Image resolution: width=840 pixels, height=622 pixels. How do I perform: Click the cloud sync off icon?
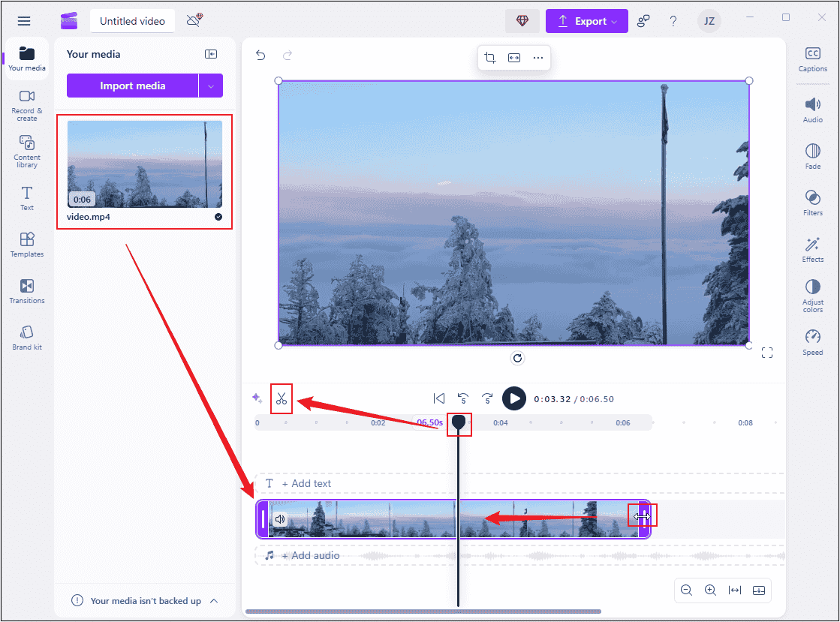[194, 20]
